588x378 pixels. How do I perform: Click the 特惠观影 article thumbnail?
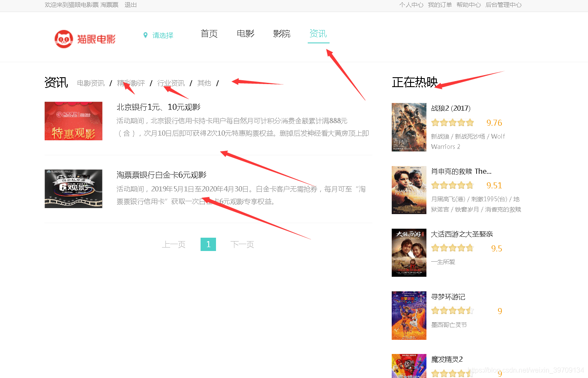point(73,121)
